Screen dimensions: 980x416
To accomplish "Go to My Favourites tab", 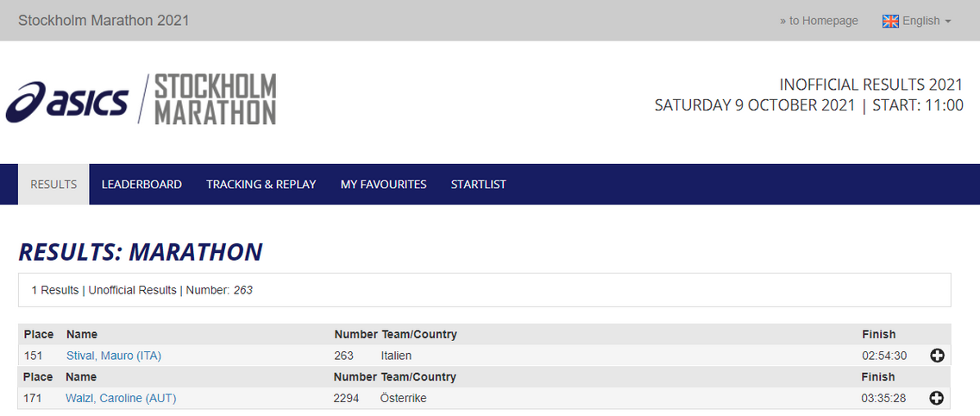I will [x=384, y=185].
